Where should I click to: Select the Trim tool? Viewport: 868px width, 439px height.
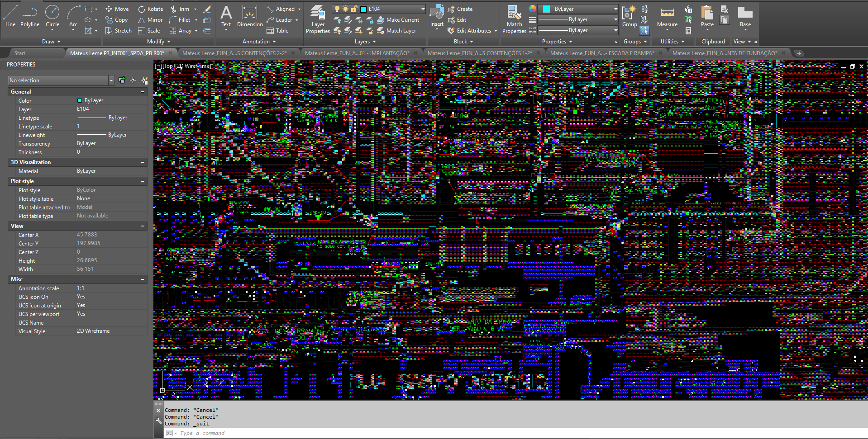tap(181, 9)
